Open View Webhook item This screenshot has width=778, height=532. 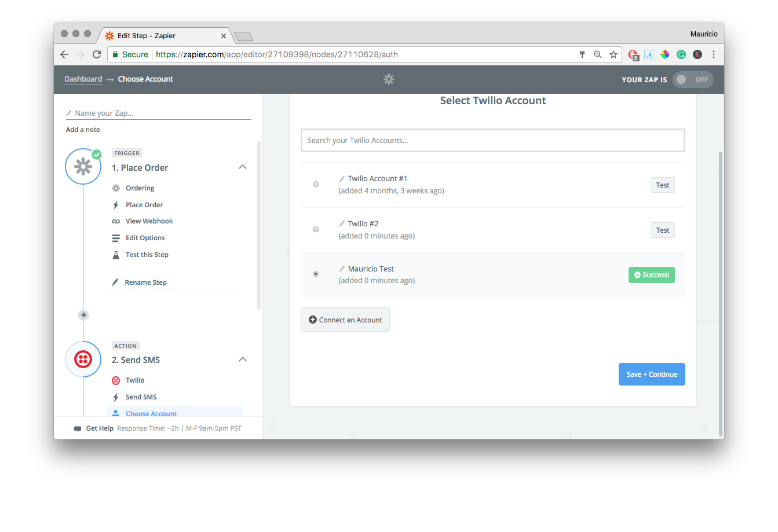point(149,221)
